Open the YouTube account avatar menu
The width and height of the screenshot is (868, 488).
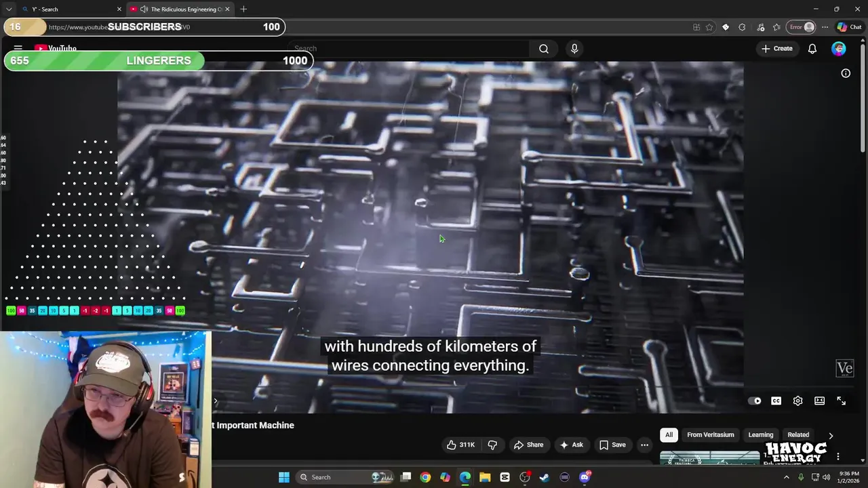[839, 49]
